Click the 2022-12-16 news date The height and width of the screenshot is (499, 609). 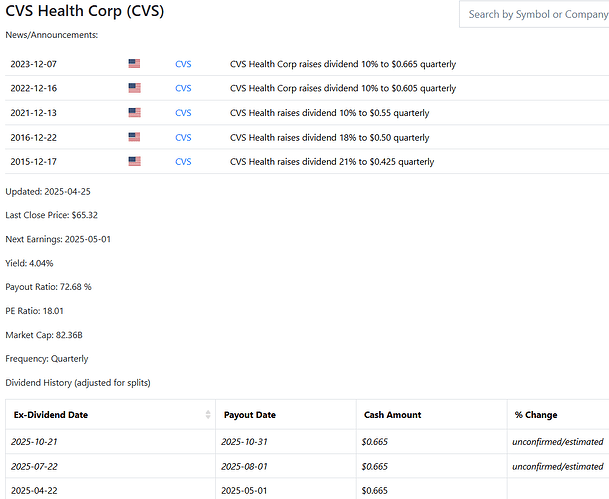click(x=33, y=89)
